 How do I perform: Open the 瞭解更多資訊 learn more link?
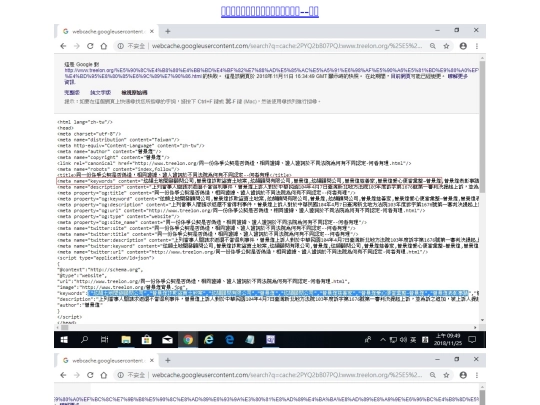pos(458,76)
